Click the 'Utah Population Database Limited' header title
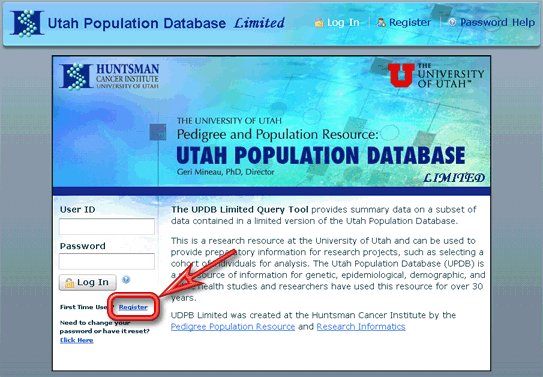Image resolution: width=543 pixels, height=377 pixels. pyautogui.click(x=166, y=23)
